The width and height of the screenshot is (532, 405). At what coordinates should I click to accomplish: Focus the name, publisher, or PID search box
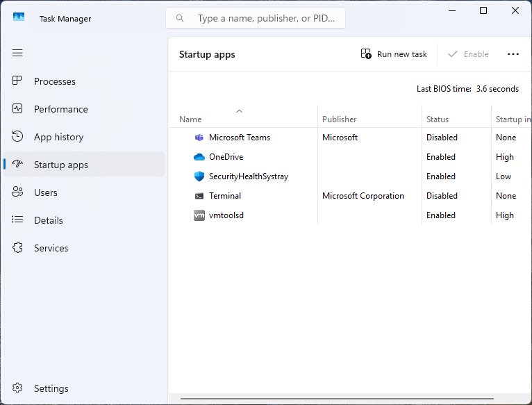256,18
